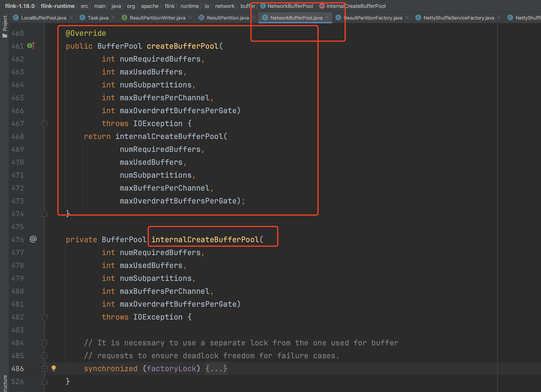The width and height of the screenshot is (541, 392).
Task: Switch to the ResultPartitionFactory.java tab
Action: pyautogui.click(x=373, y=18)
